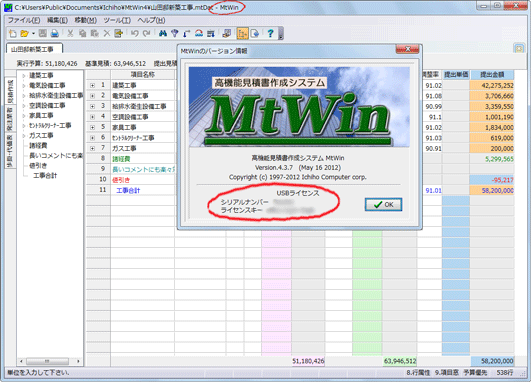Click the funnel filter toolbar icon

[175, 33]
